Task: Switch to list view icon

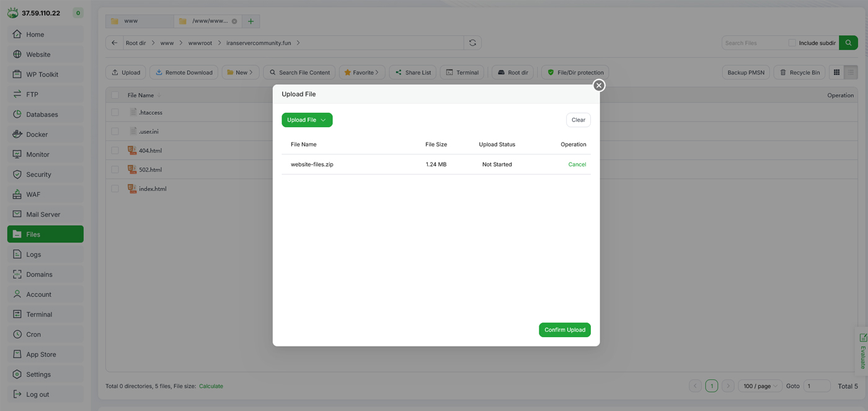Action: click(851, 73)
